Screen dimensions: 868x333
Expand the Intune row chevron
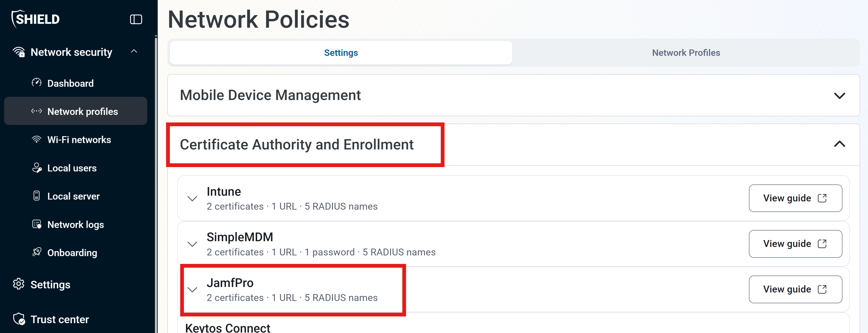(192, 198)
